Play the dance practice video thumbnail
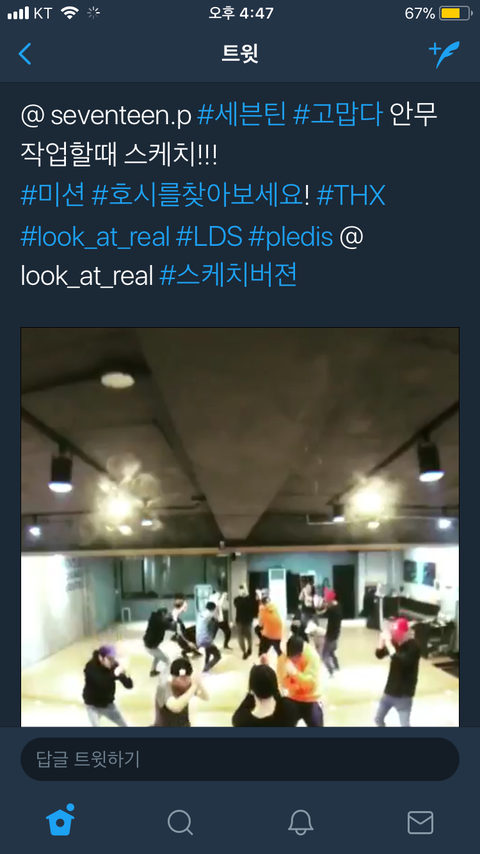 click(240, 527)
